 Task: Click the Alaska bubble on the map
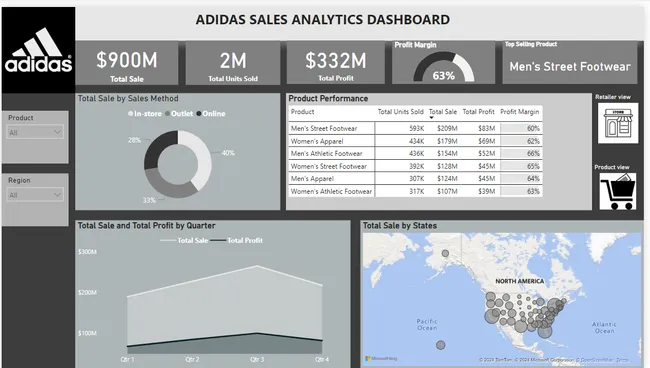coord(445,253)
